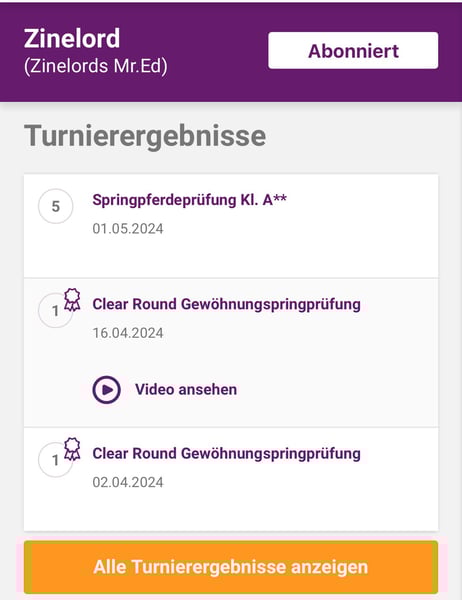Click the Zinelord horse name heading
Screen dimensions: 462x600
coord(72,38)
